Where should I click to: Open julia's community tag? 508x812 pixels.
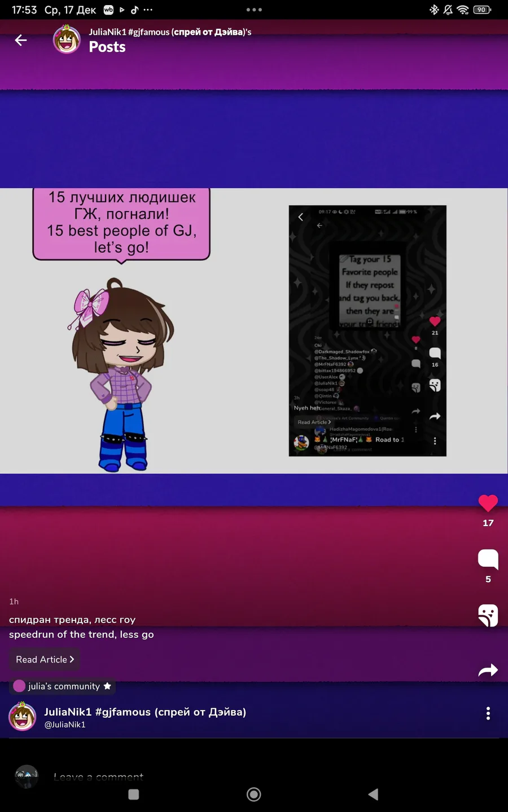[x=62, y=686]
